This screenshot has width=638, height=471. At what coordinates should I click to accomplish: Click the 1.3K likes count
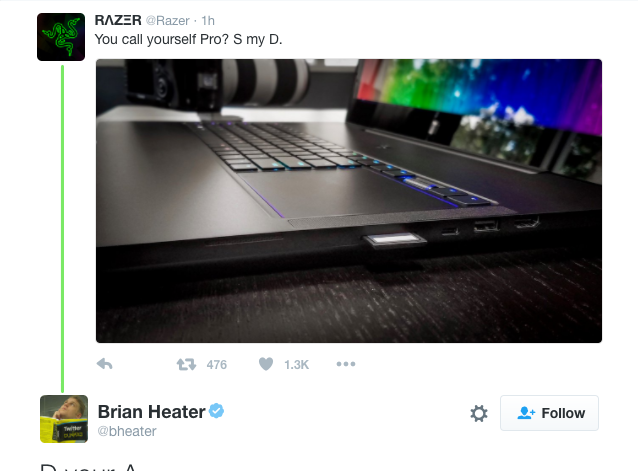297,364
